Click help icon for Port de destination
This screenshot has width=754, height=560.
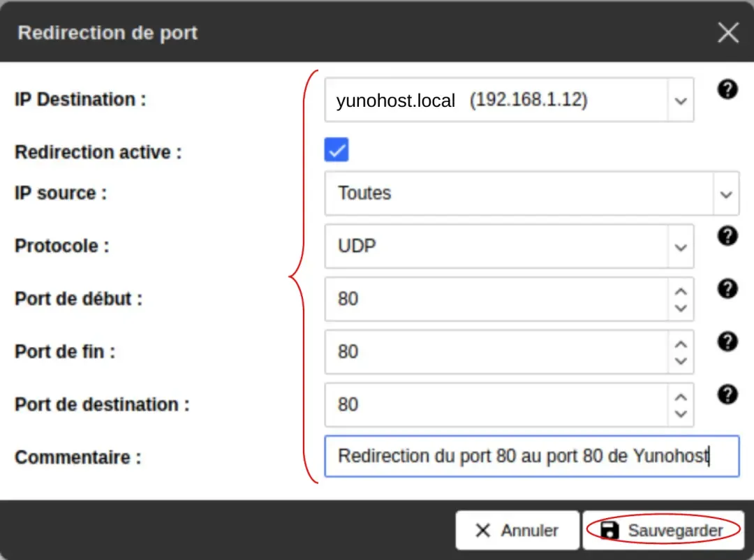[x=727, y=395]
